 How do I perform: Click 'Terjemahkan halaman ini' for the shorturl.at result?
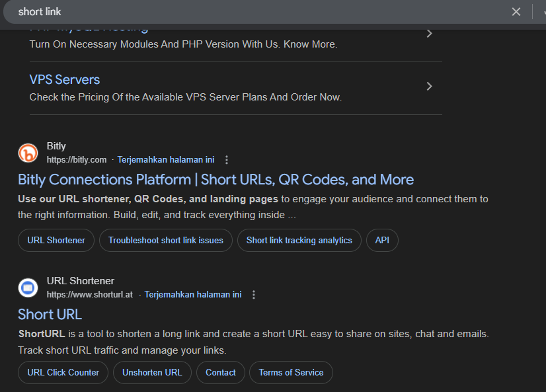coord(193,295)
